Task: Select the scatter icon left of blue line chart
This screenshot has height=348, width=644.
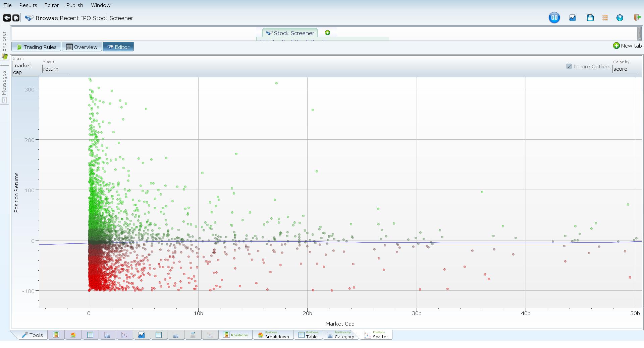Action: coord(124,335)
